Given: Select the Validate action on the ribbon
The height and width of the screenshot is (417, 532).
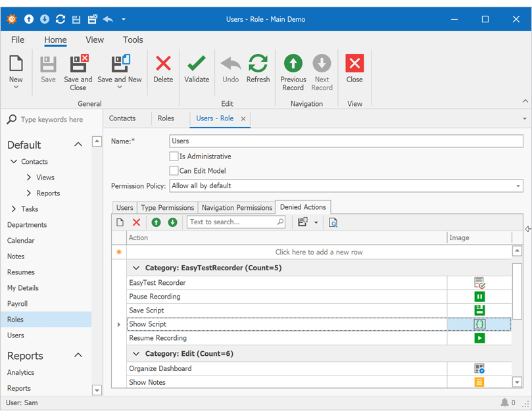Looking at the screenshot, I should [197, 69].
